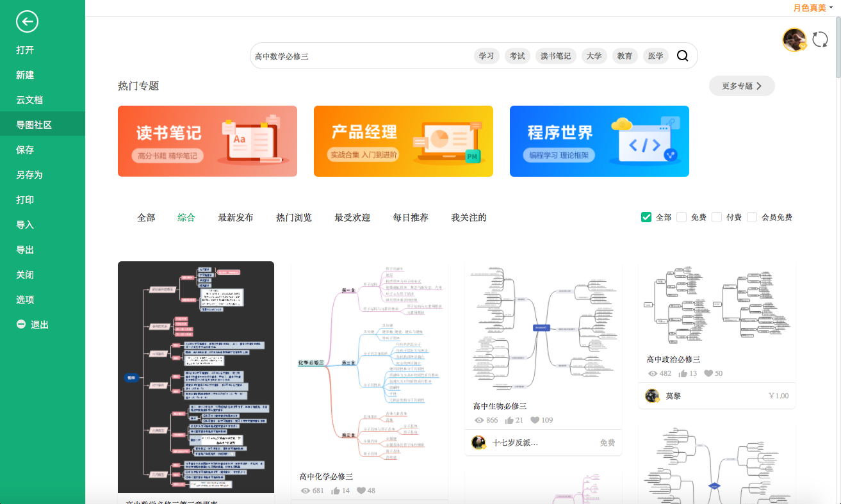
Task: Switch to 我关注的 tab
Action: tap(469, 218)
